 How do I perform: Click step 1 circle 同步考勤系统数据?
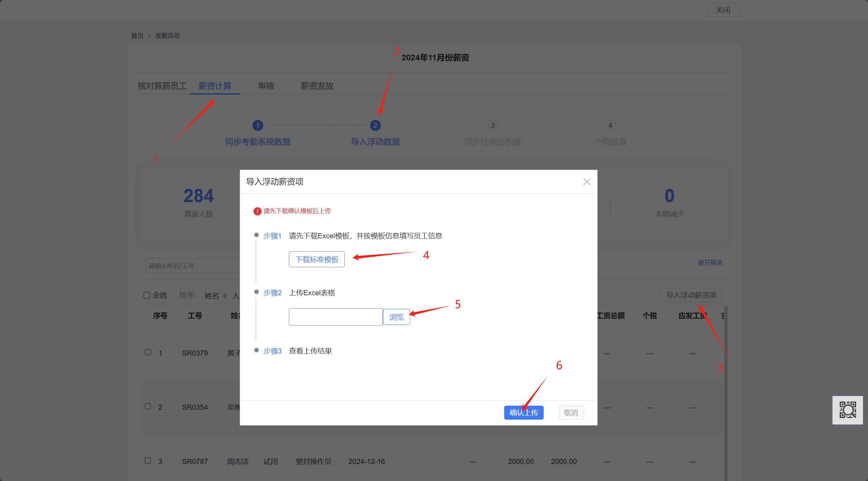click(258, 125)
